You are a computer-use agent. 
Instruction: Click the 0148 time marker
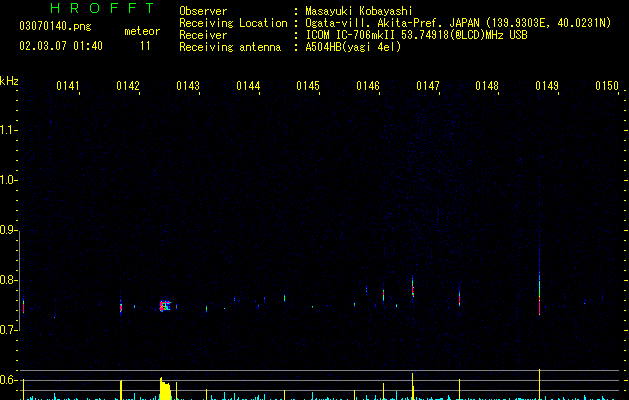coord(487,86)
